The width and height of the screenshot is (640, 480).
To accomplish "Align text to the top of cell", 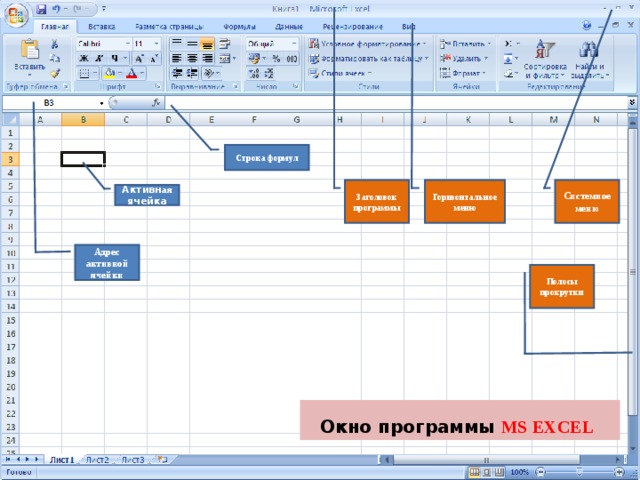I will coord(176,43).
